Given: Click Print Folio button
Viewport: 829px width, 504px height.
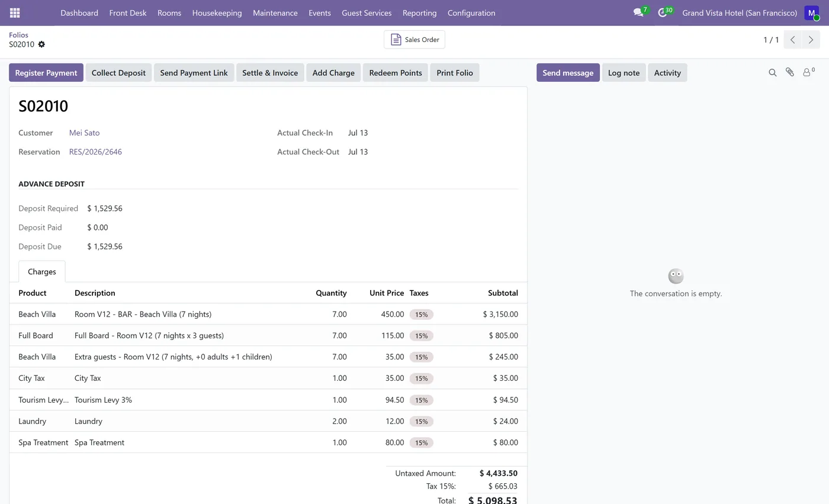Looking at the screenshot, I should pyautogui.click(x=455, y=73).
